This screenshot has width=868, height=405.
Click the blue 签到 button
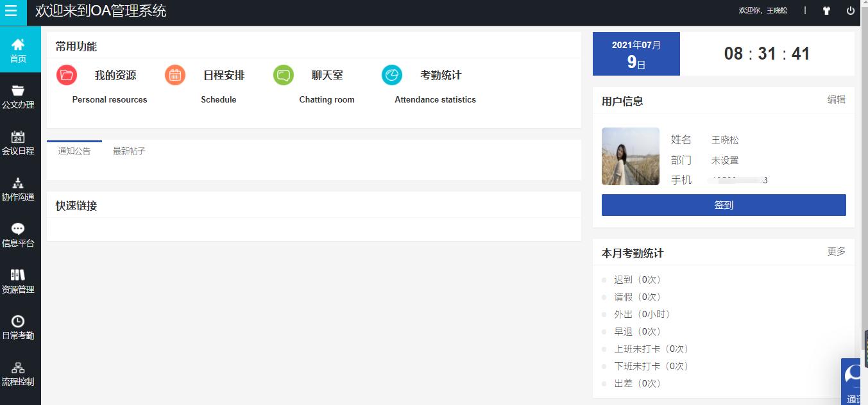[724, 205]
